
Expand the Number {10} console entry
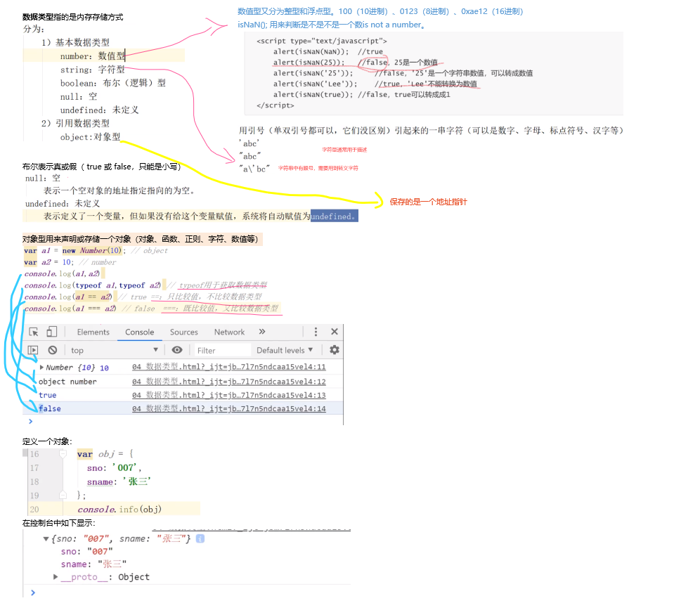pyautogui.click(x=41, y=368)
